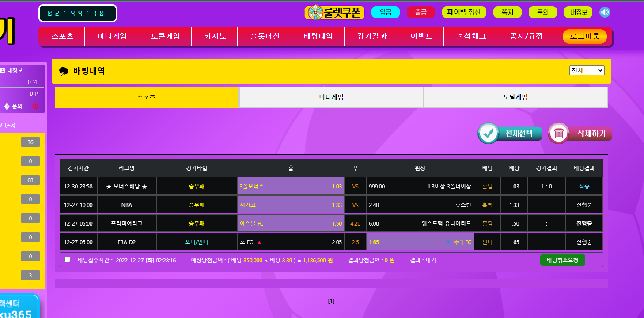Viewport: 644px width, 318px height.
Task: Open 경기결과 in the main menu
Action: 371,36
